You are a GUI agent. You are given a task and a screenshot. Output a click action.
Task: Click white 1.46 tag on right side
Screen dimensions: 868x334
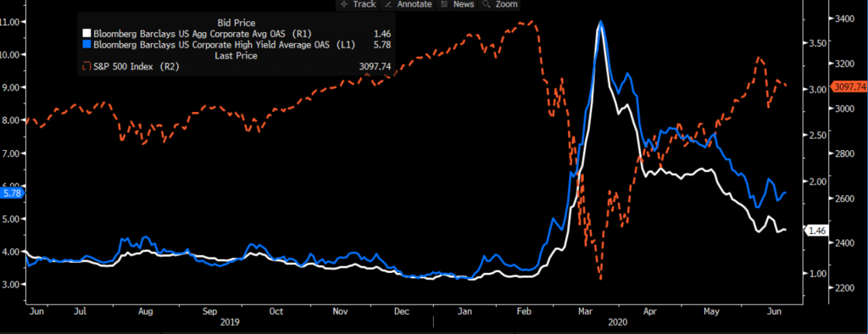click(817, 231)
